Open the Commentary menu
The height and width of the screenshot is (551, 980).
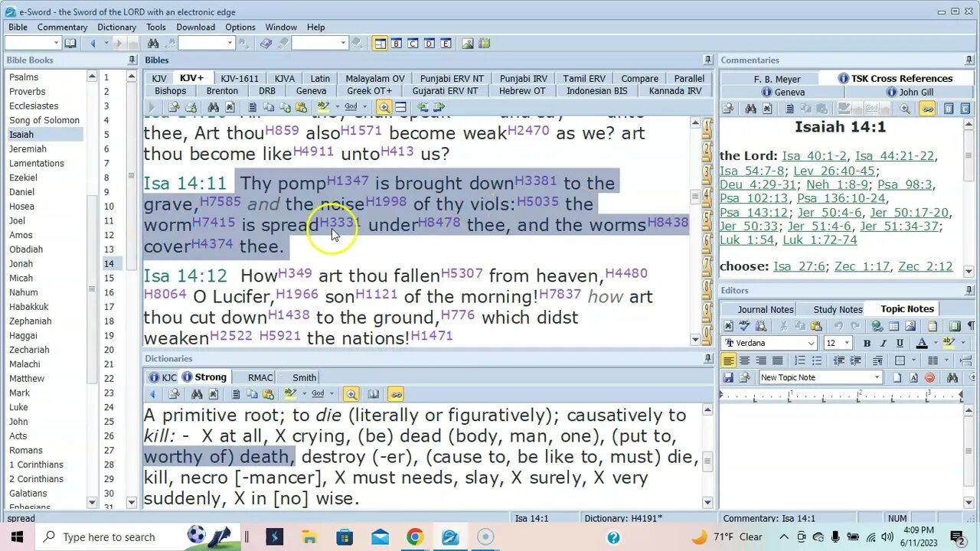(x=63, y=27)
